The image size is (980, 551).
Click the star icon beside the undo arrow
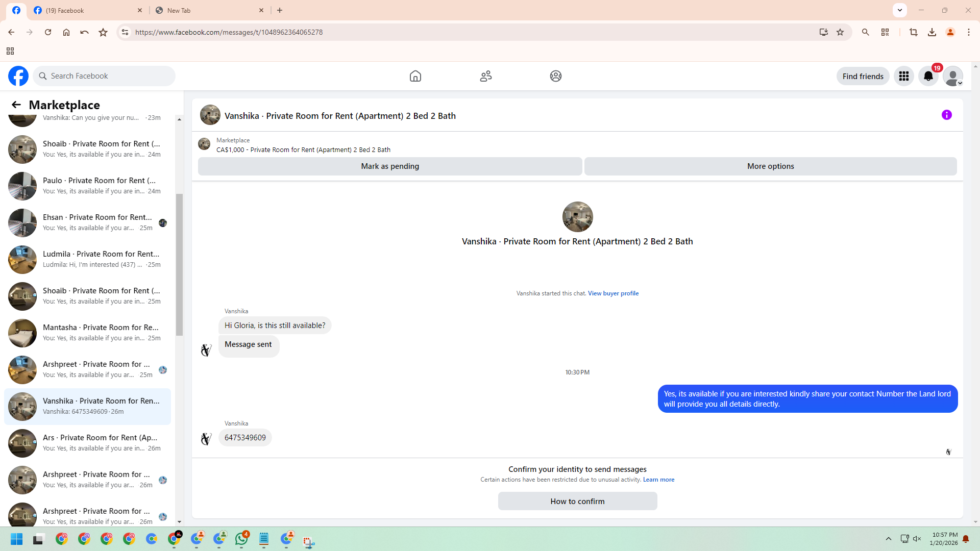pos(103,32)
